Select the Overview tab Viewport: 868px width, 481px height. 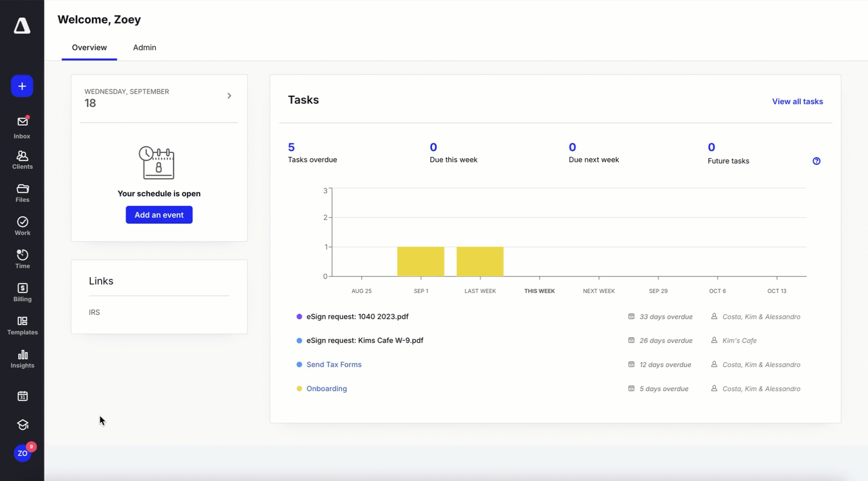[89, 48]
